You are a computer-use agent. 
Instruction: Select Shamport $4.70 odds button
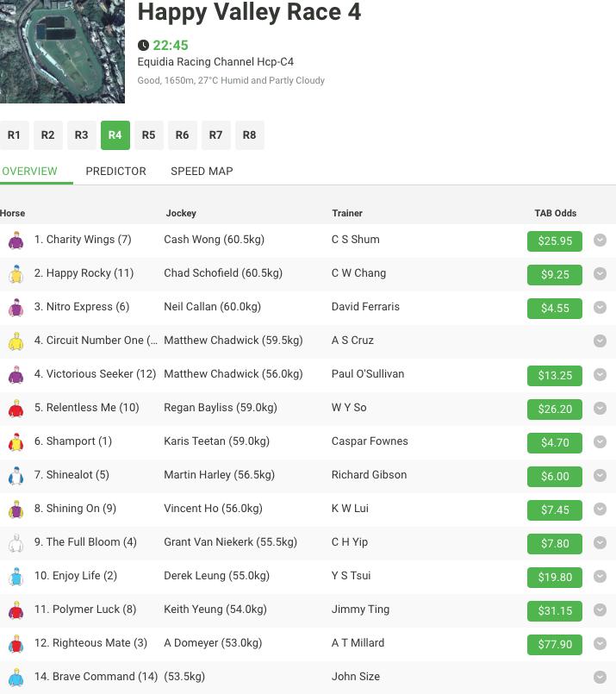tap(554, 443)
